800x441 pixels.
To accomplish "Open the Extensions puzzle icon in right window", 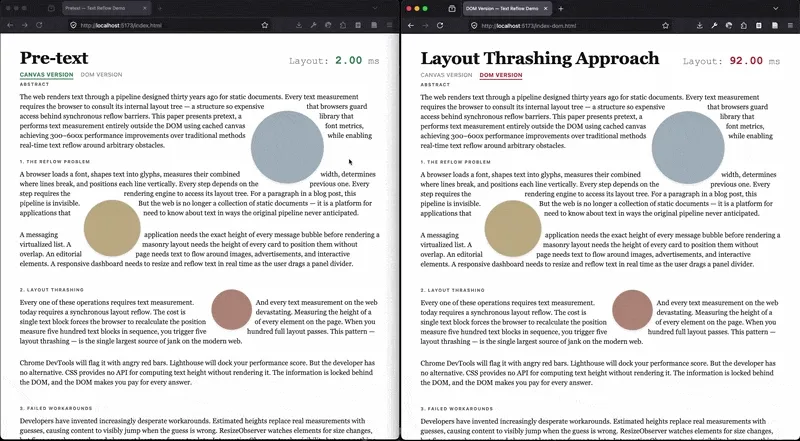I will click(744, 26).
